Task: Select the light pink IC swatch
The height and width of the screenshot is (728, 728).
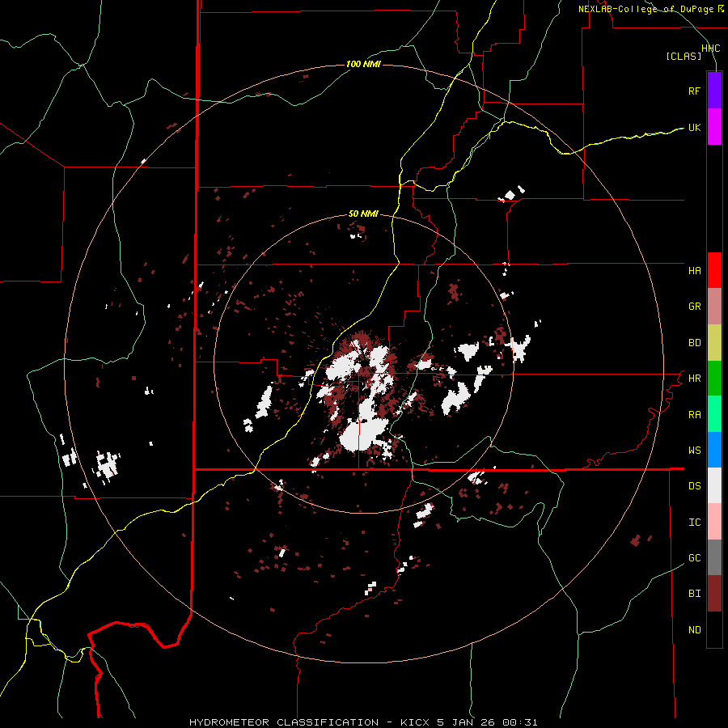Action: tap(714, 522)
